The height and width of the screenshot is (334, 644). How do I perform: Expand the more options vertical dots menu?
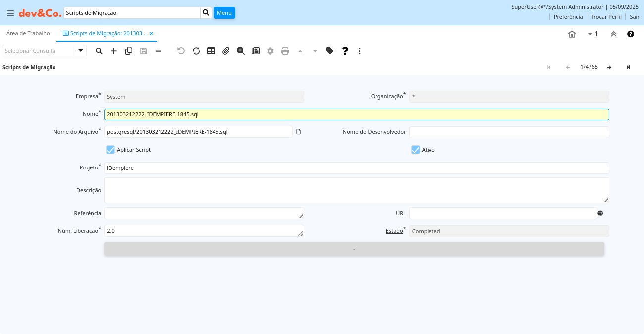360,51
